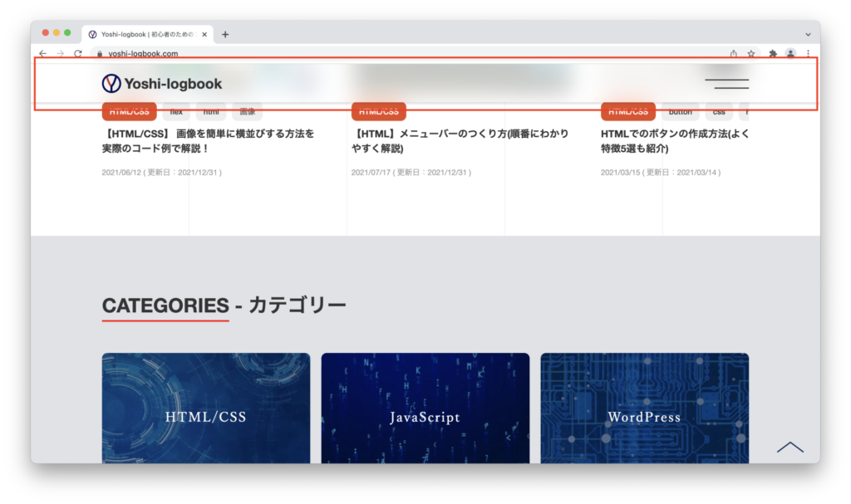This screenshot has height=504, width=851.
Task: Open the Chrome profile avatar icon
Action: point(790,54)
